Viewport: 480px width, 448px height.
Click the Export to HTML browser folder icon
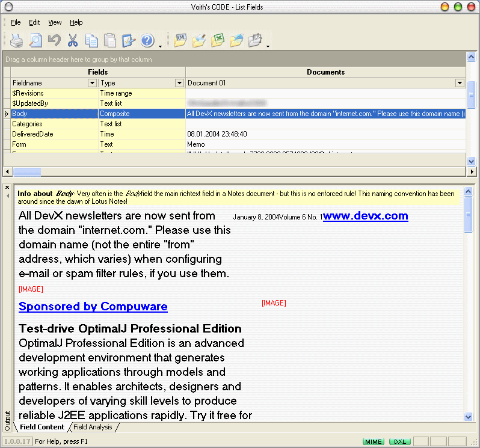click(236, 40)
